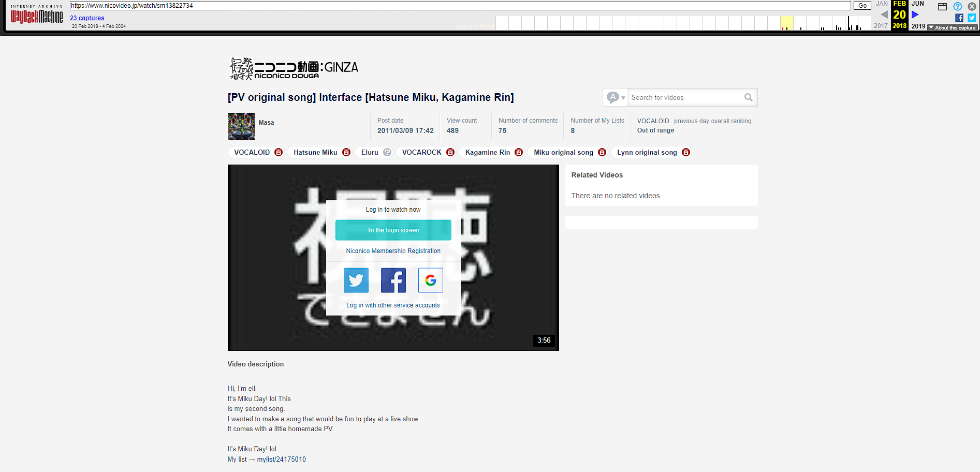Click the magnifier search icon
This screenshot has width=980, height=472.
[x=748, y=97]
